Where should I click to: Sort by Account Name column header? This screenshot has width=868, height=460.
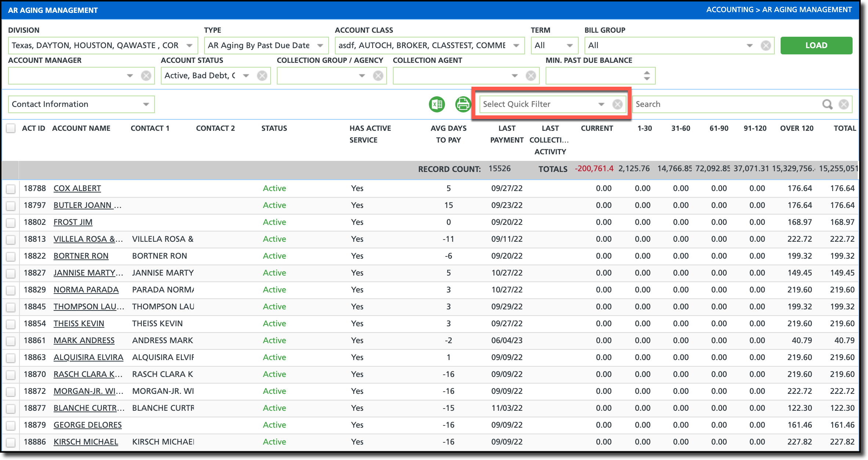81,128
